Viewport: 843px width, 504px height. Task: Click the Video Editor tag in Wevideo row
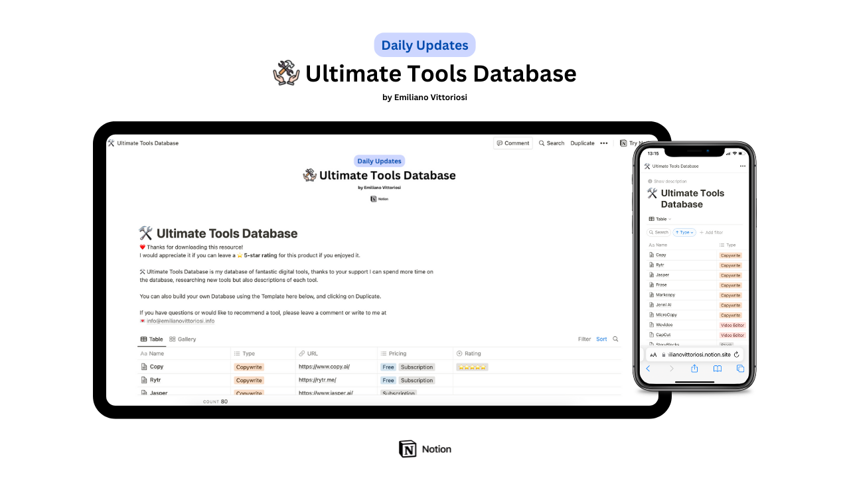(733, 325)
